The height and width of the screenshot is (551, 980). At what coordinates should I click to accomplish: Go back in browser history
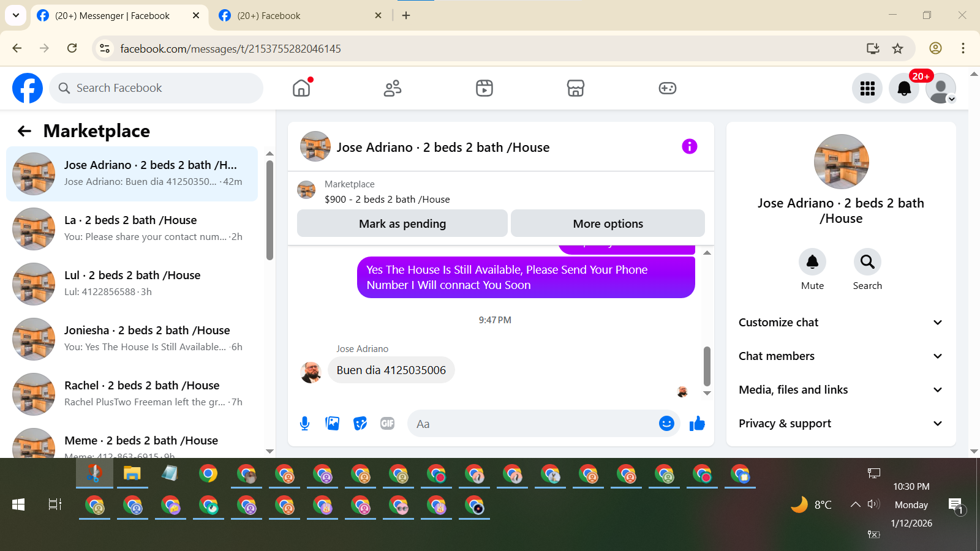click(17, 48)
